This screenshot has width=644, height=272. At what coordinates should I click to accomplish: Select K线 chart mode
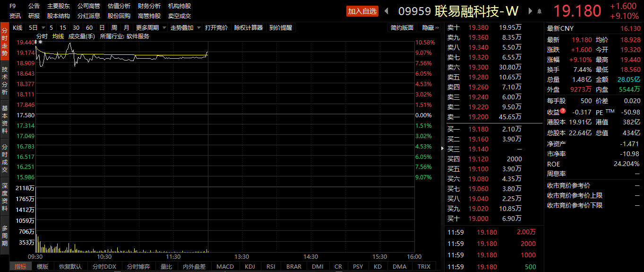pos(17,28)
